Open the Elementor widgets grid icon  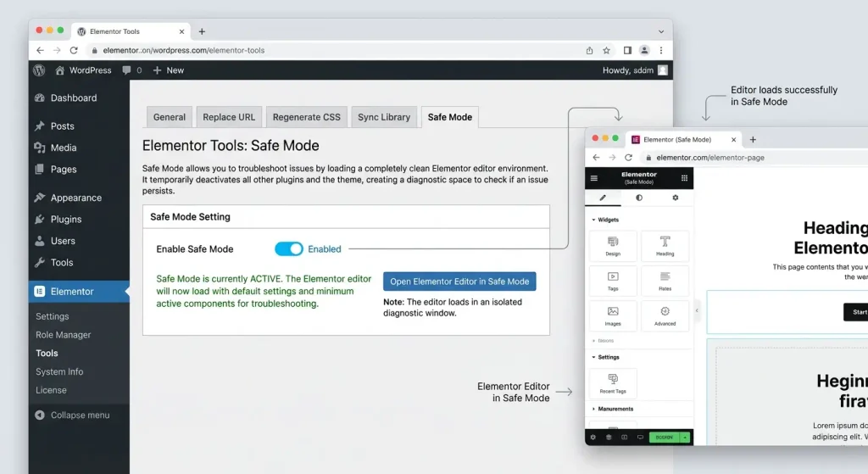point(684,178)
